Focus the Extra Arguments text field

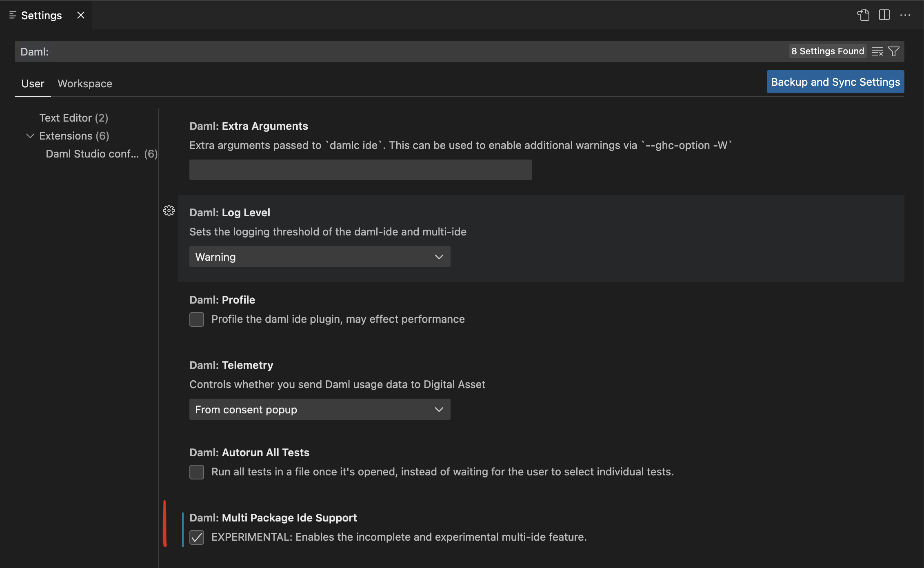pos(361,170)
